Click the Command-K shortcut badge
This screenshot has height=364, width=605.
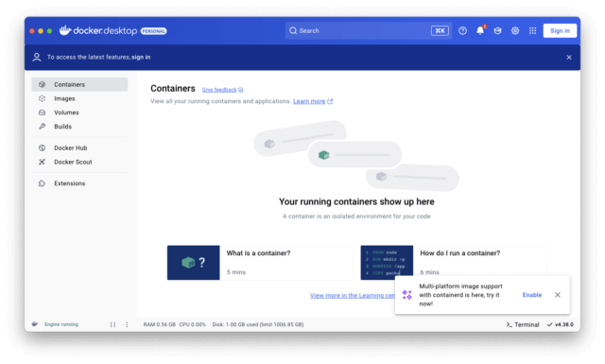(x=440, y=31)
